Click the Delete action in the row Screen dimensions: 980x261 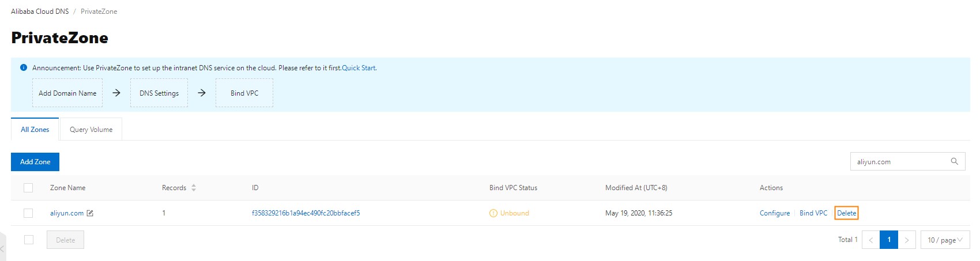(x=846, y=213)
